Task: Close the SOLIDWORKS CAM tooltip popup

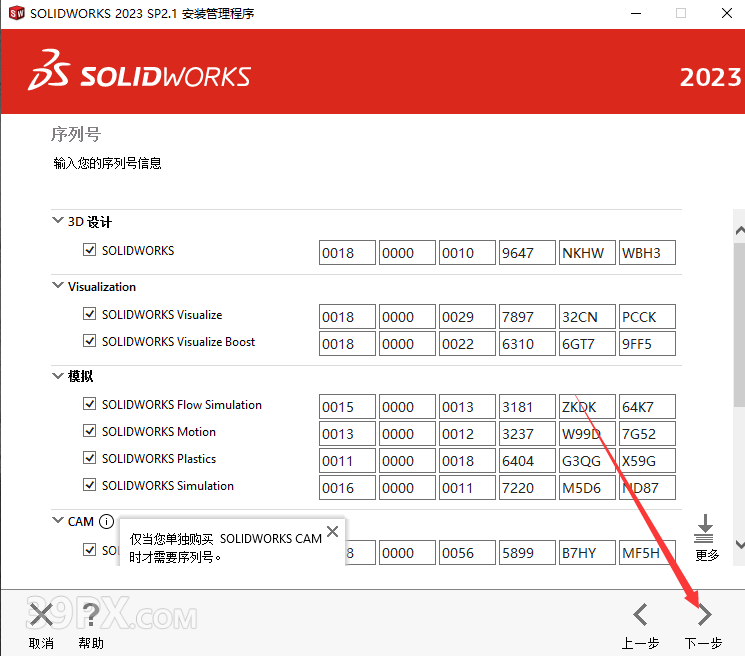Action: tap(333, 531)
